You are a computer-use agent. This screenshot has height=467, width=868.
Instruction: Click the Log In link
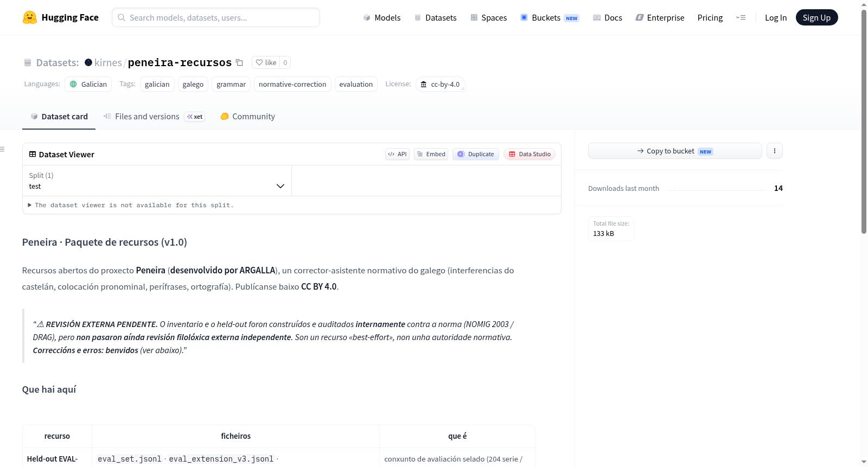776,17
